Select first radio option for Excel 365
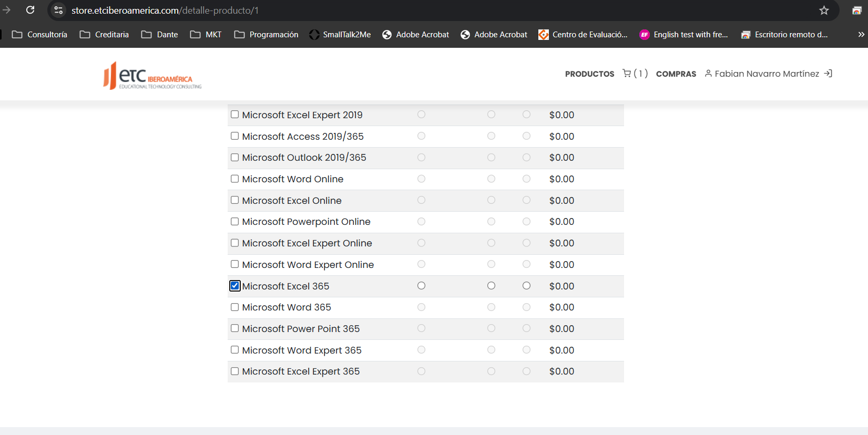This screenshot has width=868, height=435. tap(421, 286)
